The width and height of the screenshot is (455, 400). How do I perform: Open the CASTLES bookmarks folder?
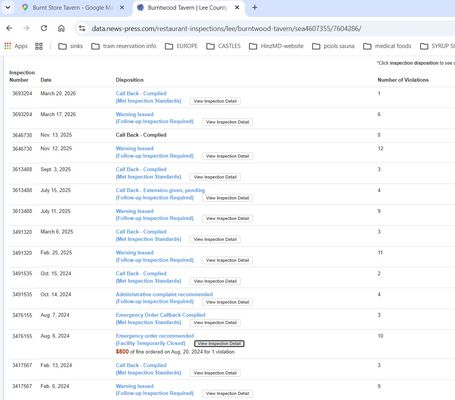[223, 46]
